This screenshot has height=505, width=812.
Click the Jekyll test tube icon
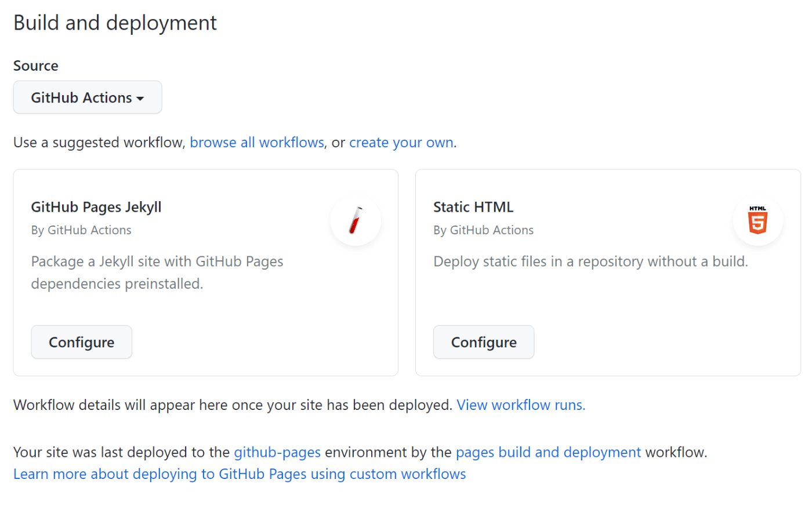356,220
